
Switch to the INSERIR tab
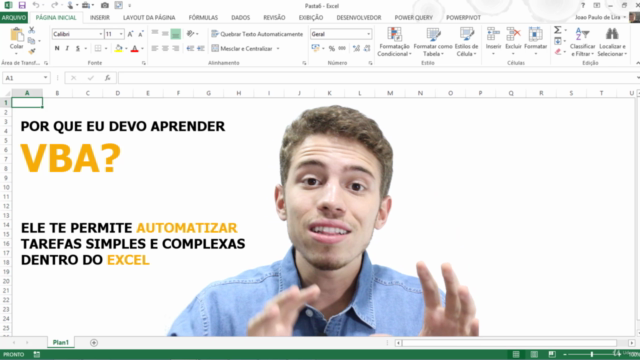[100, 18]
